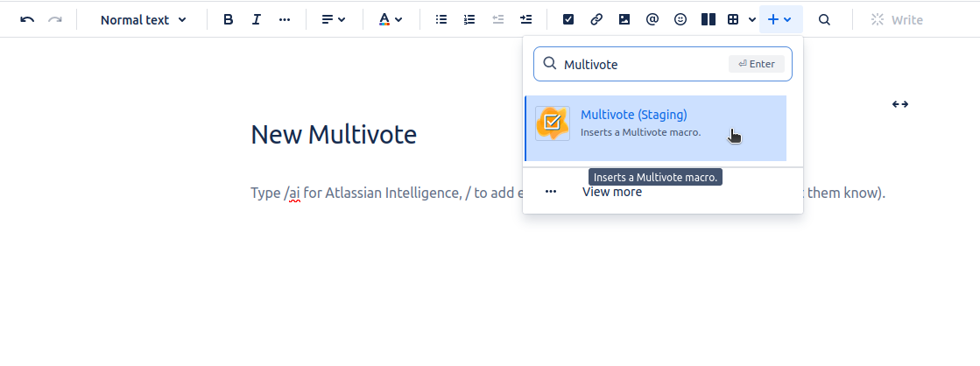Insert an image or file
Screen dimensions: 980x366
pos(624,19)
